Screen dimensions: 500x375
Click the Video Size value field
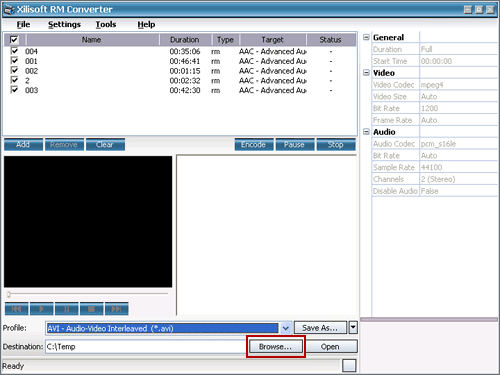459,96
